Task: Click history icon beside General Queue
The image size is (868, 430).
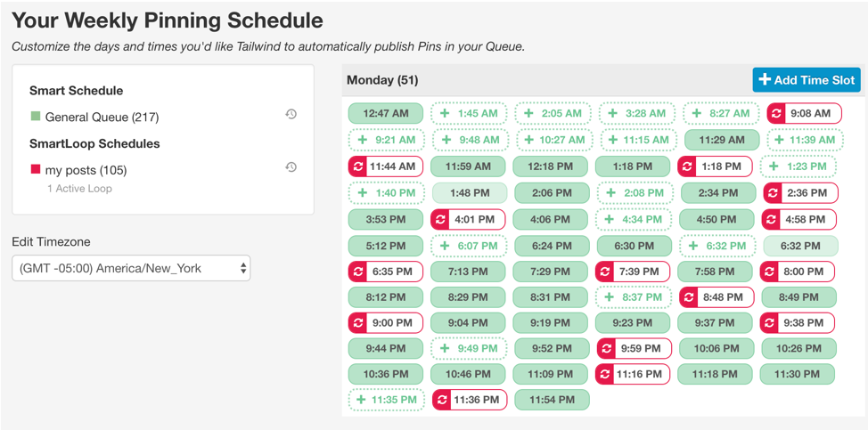Action: 291,115
